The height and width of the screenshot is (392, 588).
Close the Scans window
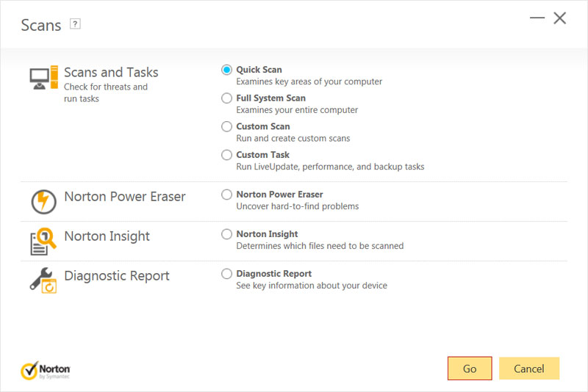click(x=560, y=18)
